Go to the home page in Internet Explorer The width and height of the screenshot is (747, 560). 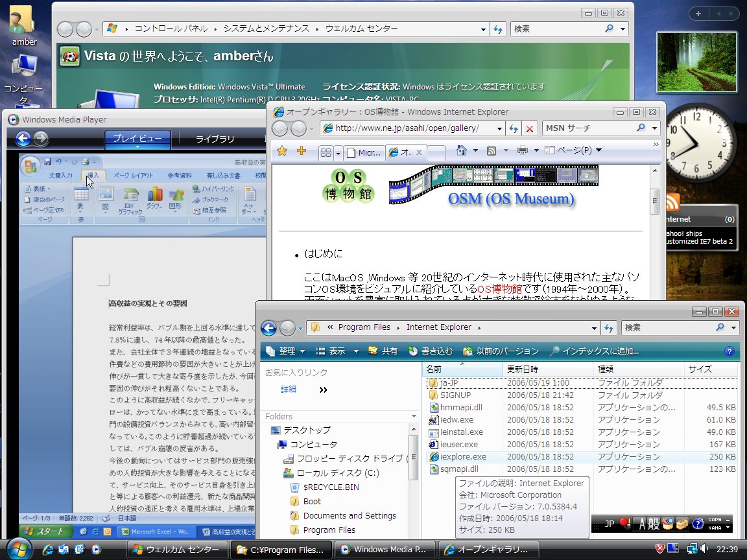point(461,150)
